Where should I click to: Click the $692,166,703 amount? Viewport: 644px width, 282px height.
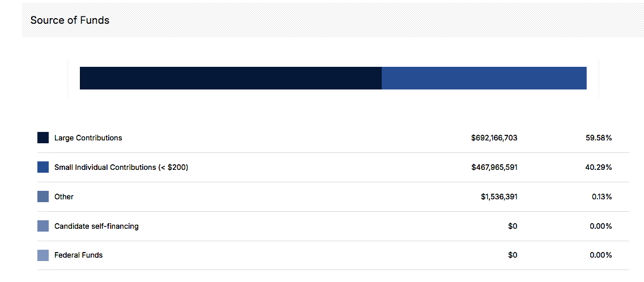(494, 138)
